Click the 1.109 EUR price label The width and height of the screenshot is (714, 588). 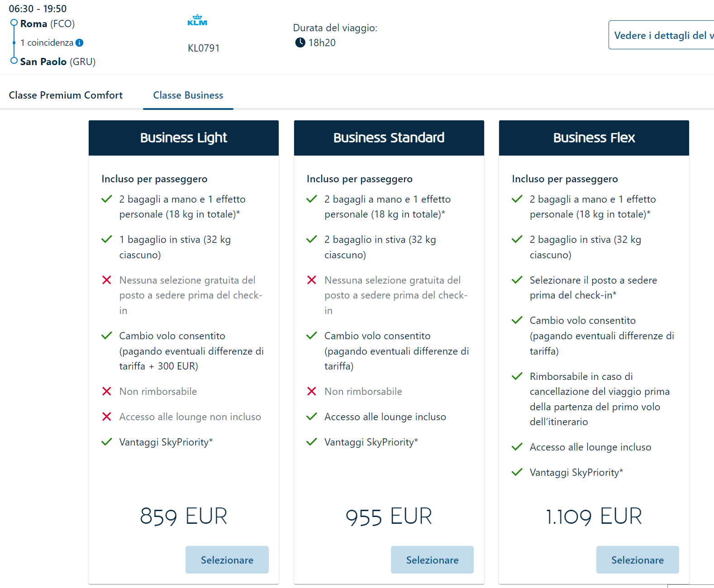click(594, 517)
